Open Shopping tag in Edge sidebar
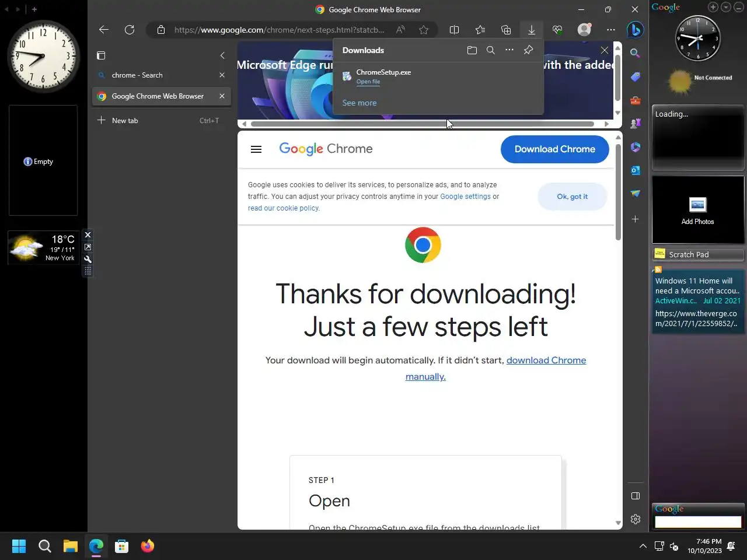The width and height of the screenshot is (747, 560). tap(636, 76)
